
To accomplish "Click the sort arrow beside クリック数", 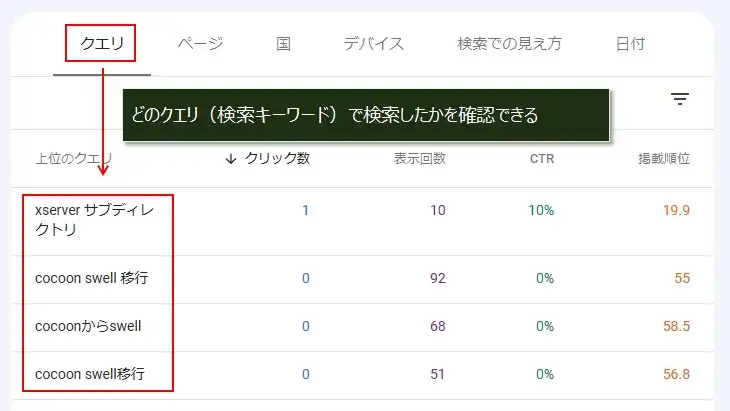I will pyautogui.click(x=230, y=159).
